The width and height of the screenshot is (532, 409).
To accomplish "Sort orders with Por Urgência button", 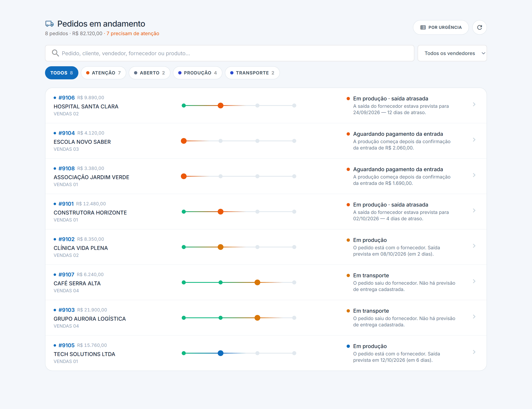I will (441, 27).
